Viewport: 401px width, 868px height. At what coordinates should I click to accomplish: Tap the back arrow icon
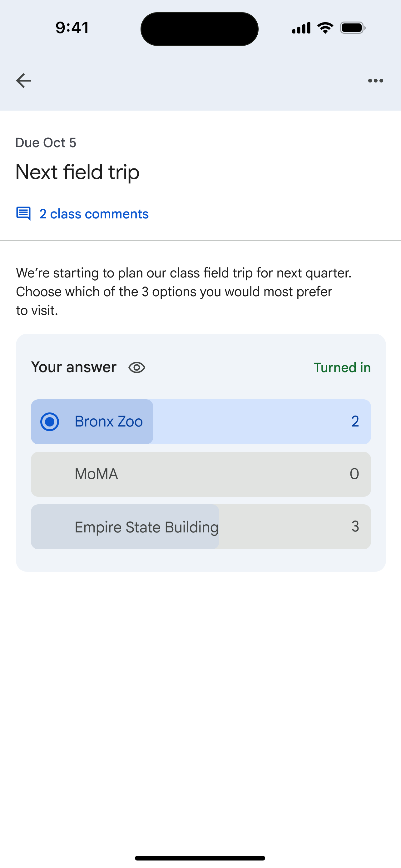tap(23, 81)
